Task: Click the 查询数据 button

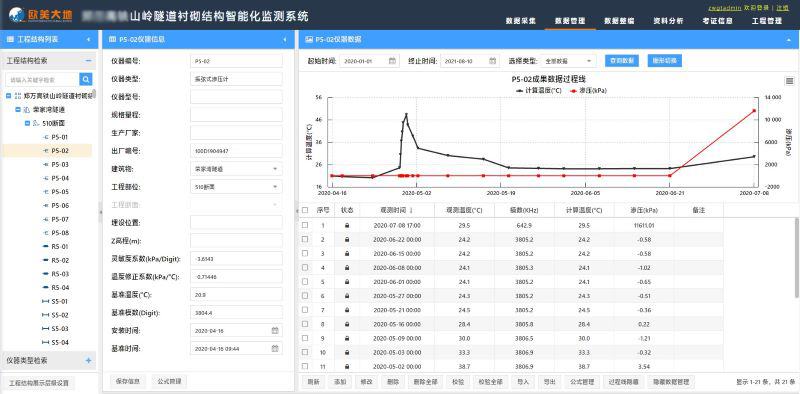Action: click(x=622, y=60)
